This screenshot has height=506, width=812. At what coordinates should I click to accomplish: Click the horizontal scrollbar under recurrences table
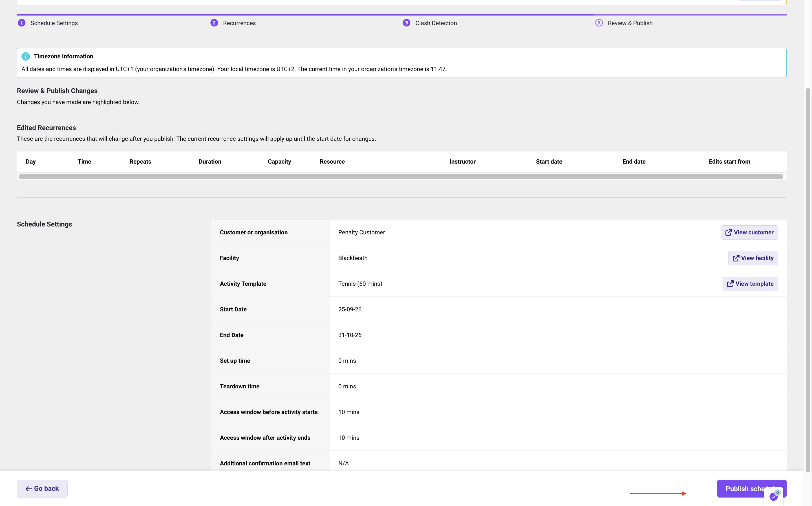point(401,177)
